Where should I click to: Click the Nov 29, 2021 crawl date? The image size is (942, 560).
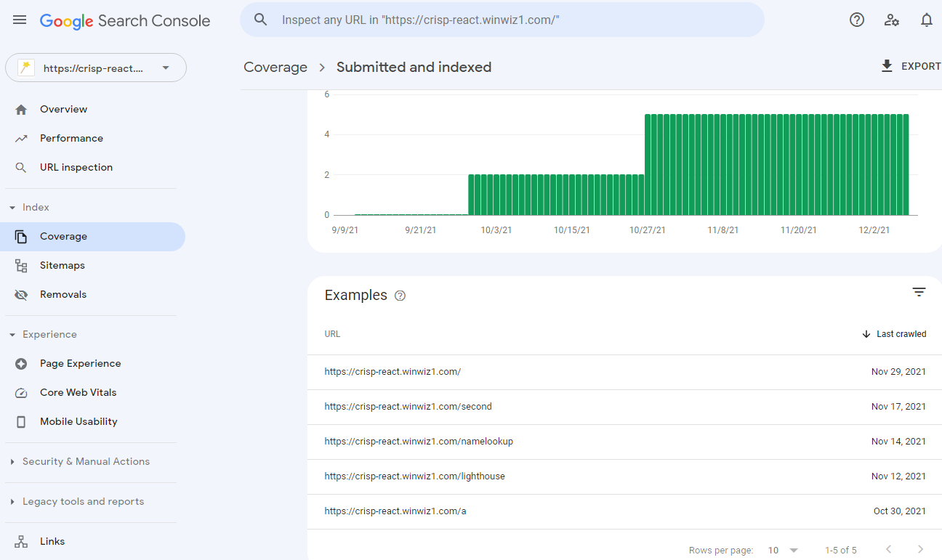(x=898, y=372)
